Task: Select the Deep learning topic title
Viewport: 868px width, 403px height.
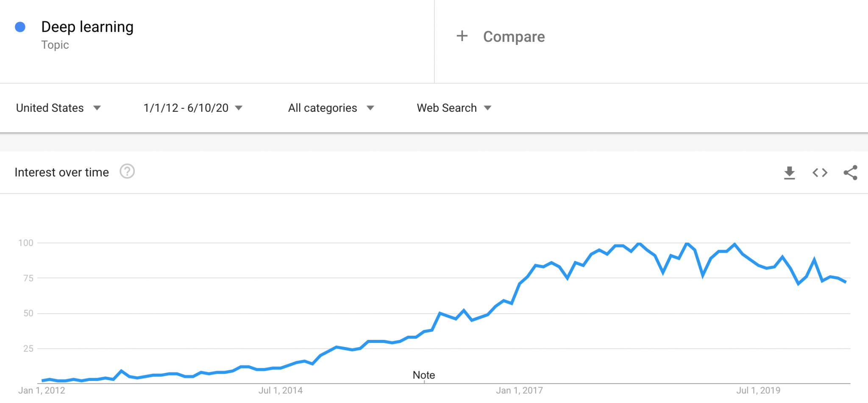Action: (x=87, y=27)
